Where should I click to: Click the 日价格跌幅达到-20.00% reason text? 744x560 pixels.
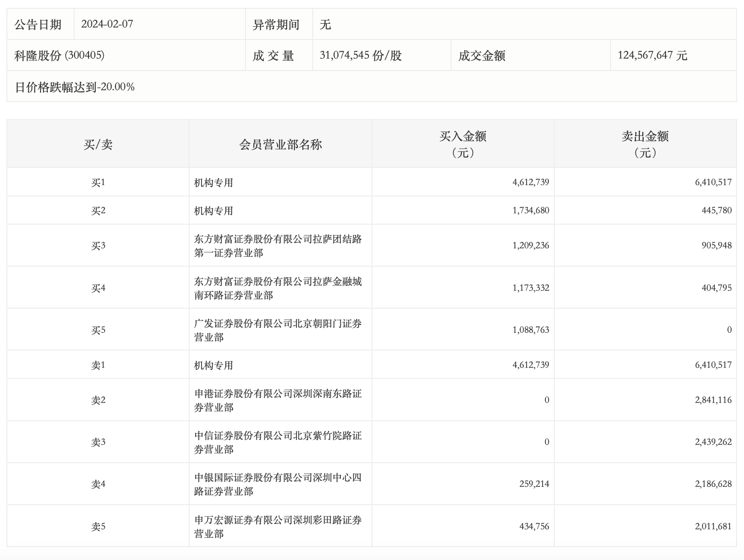(x=75, y=87)
